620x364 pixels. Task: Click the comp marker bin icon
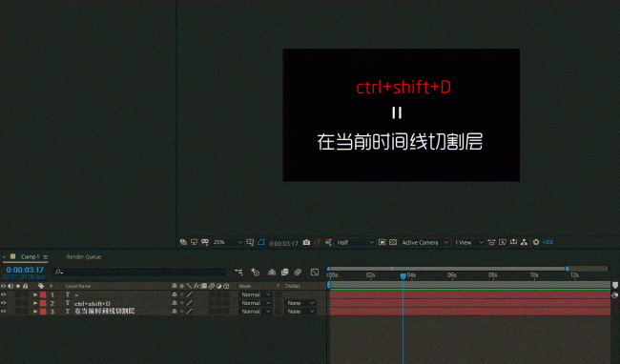[x=615, y=285]
